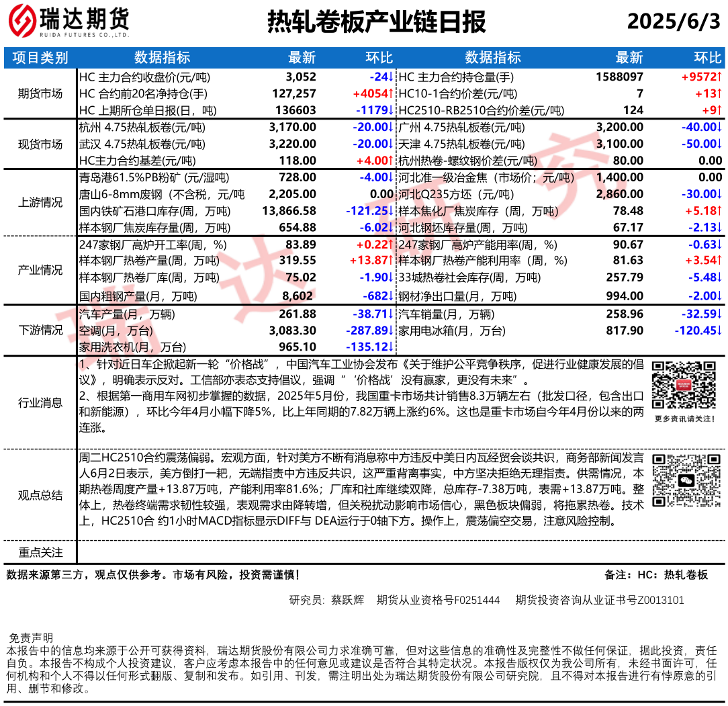The height and width of the screenshot is (706, 728).
Task: Select the 行业消息 category cell
Action: 40,402
